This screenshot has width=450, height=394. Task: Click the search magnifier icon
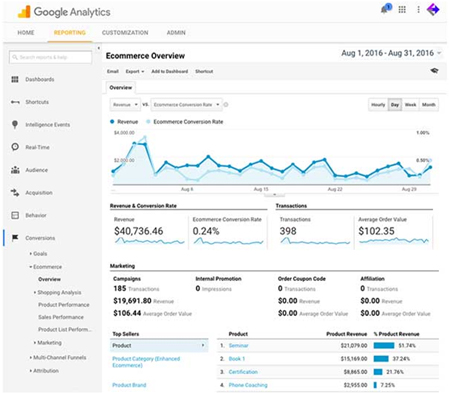(x=15, y=57)
